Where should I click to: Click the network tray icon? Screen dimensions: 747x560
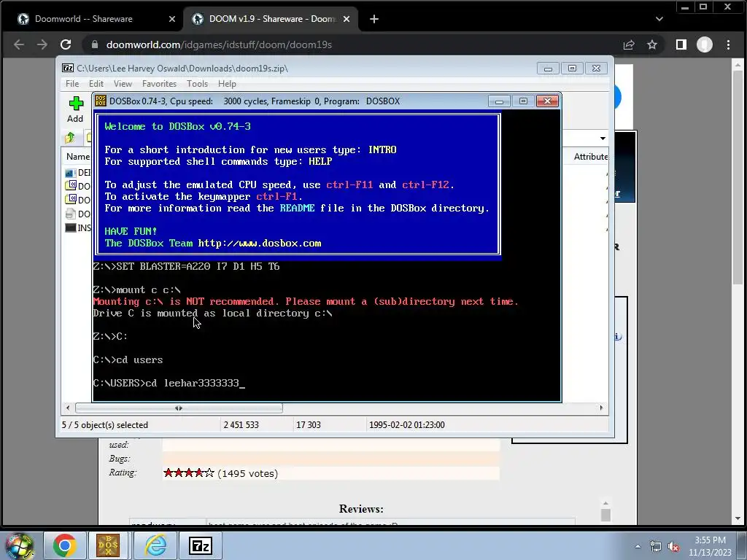[x=656, y=547]
